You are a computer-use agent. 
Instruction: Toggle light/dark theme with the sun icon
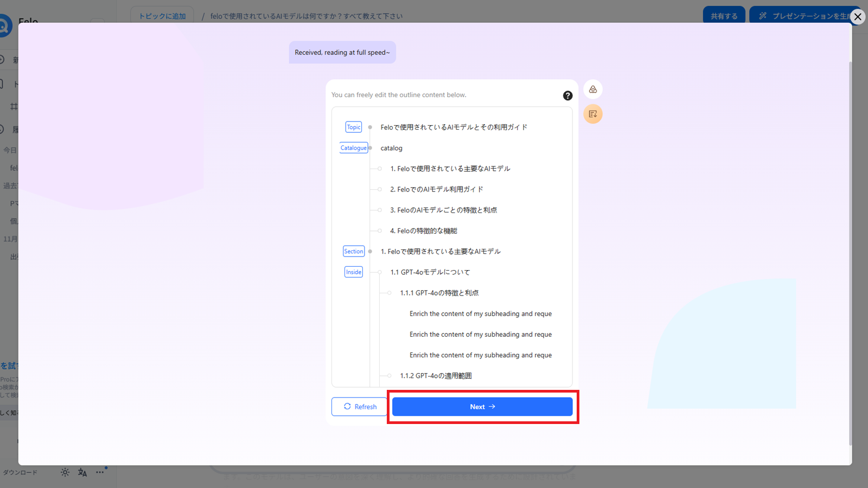[x=65, y=472]
